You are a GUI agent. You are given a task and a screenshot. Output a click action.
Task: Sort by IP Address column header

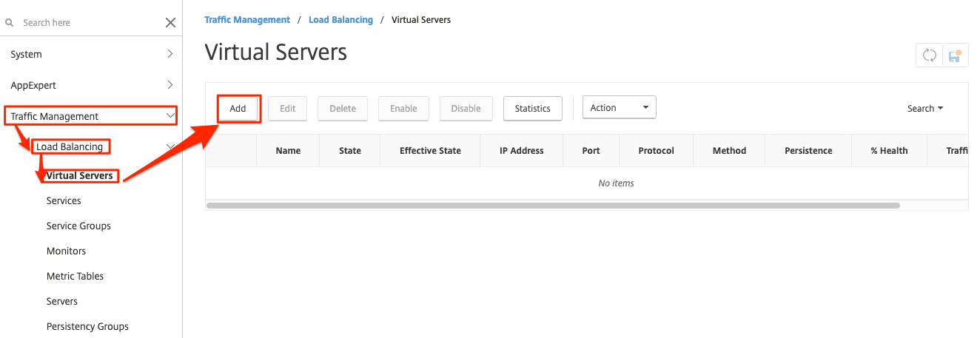[x=522, y=150]
